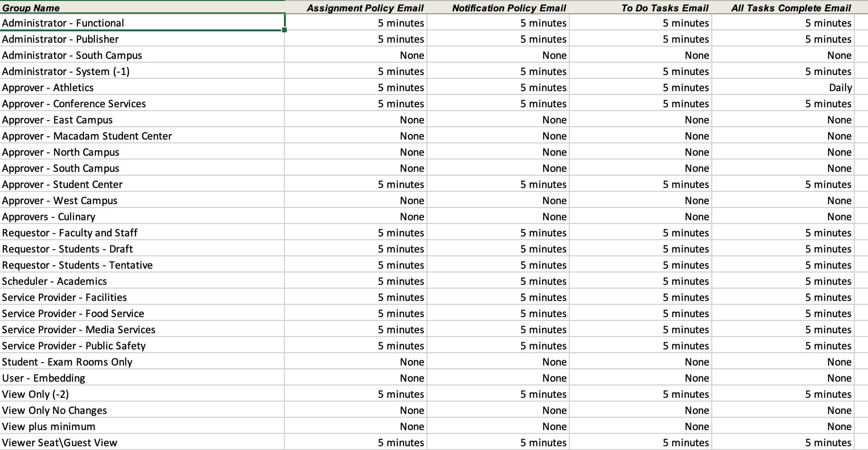The height and width of the screenshot is (450, 868).
Task: Select the 'Approver - Conference Services' cell
Action: [x=142, y=103]
